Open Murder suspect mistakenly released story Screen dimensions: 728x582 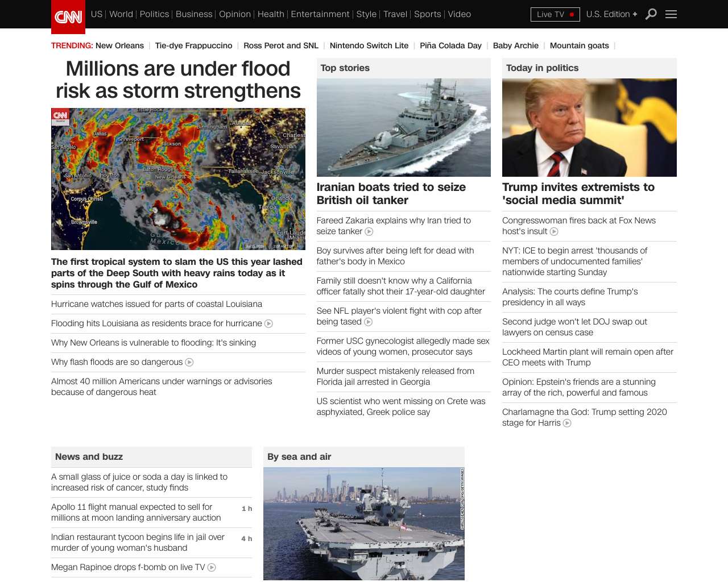coord(395,376)
